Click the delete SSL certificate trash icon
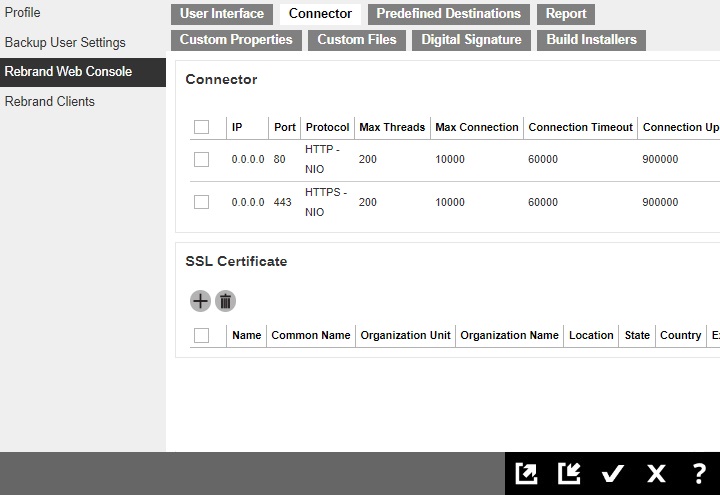Image resolution: width=720 pixels, height=495 pixels. [226, 301]
